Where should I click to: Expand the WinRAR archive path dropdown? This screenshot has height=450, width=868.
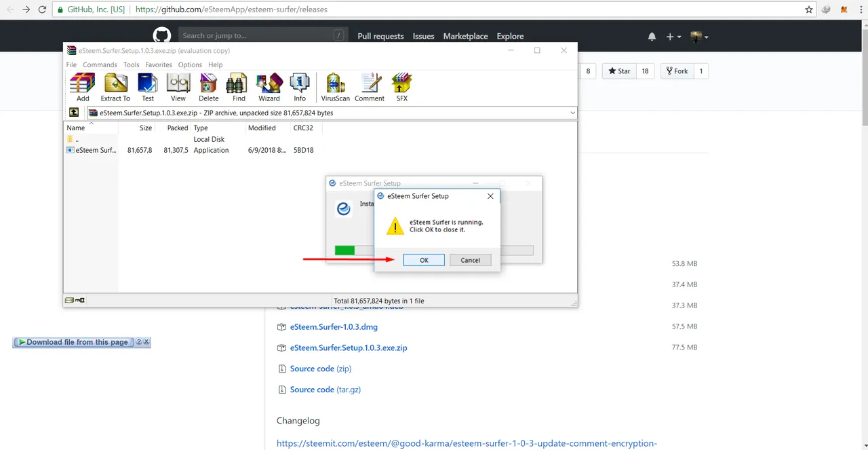click(573, 113)
